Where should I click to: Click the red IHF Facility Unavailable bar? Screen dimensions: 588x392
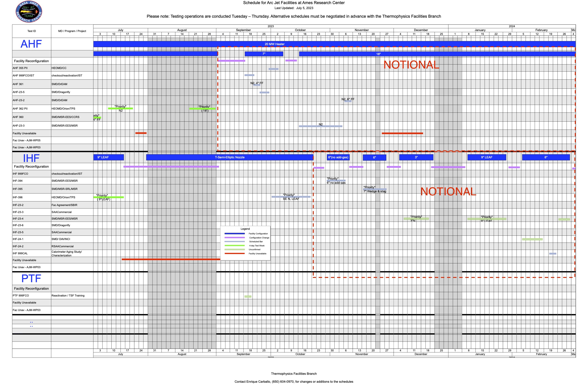pos(171,259)
